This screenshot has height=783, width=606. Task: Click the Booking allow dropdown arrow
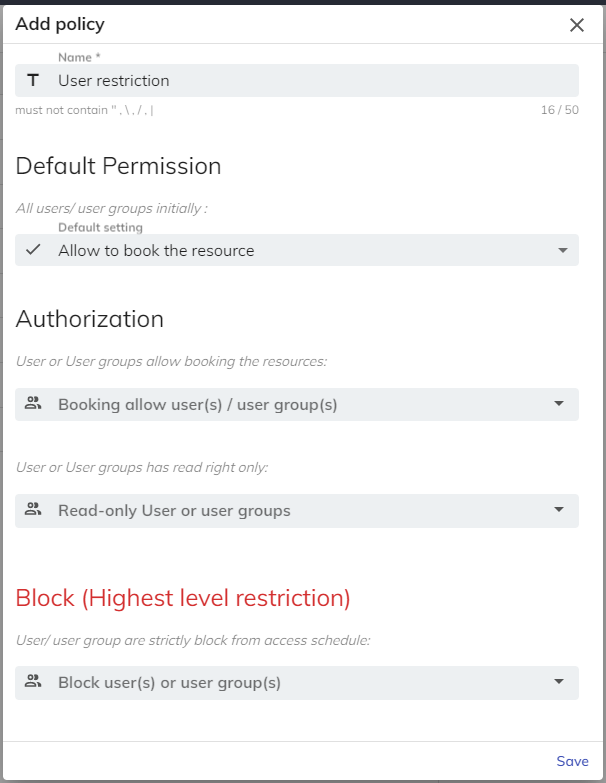[558, 405]
